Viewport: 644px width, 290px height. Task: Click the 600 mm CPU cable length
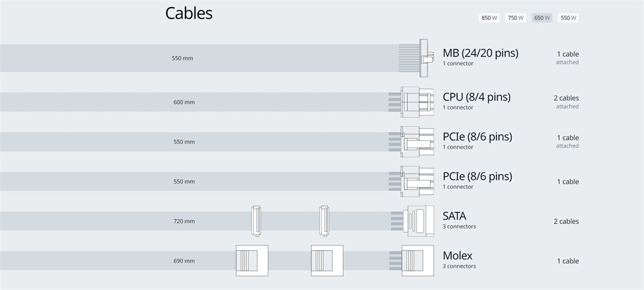click(x=184, y=102)
